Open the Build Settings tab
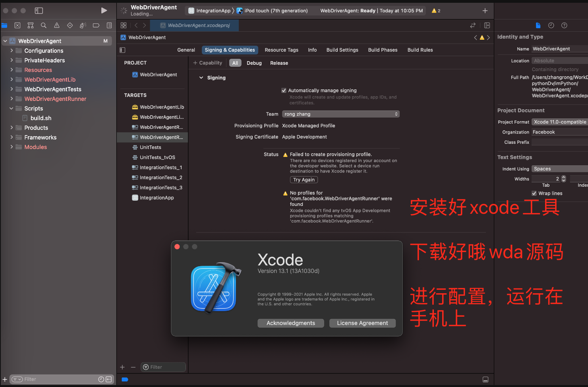The image size is (588, 387). 342,50
